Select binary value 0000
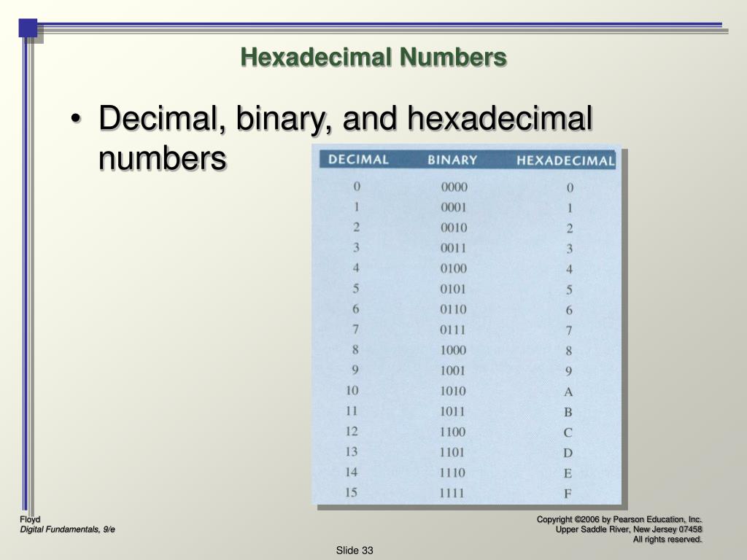 [x=454, y=187]
